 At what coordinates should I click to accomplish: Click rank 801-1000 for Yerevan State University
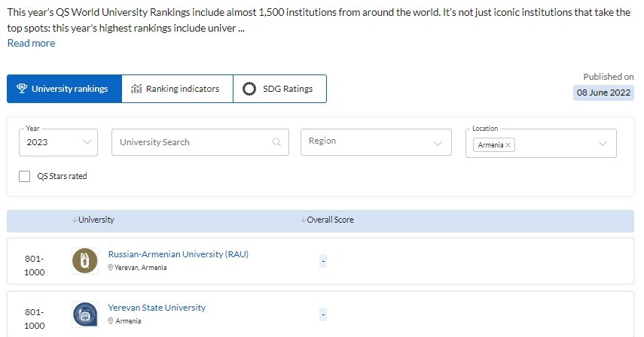pos(34,318)
